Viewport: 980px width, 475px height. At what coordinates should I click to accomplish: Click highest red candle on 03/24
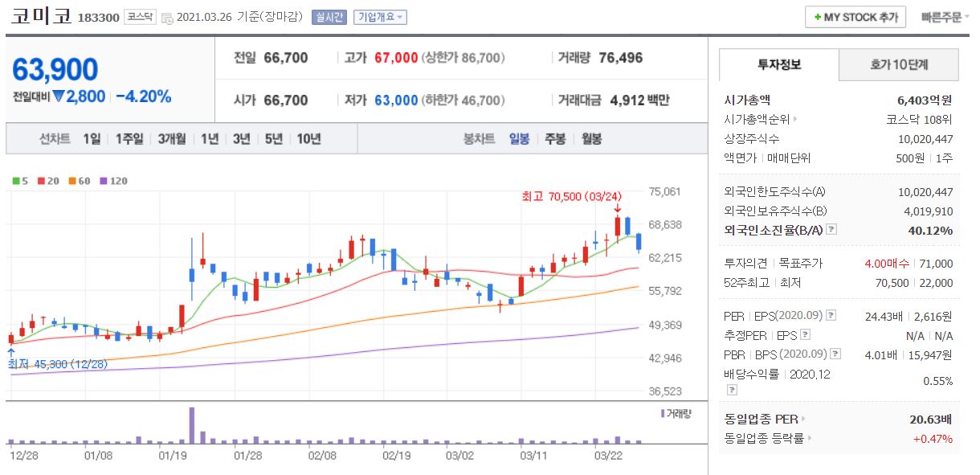(x=617, y=226)
